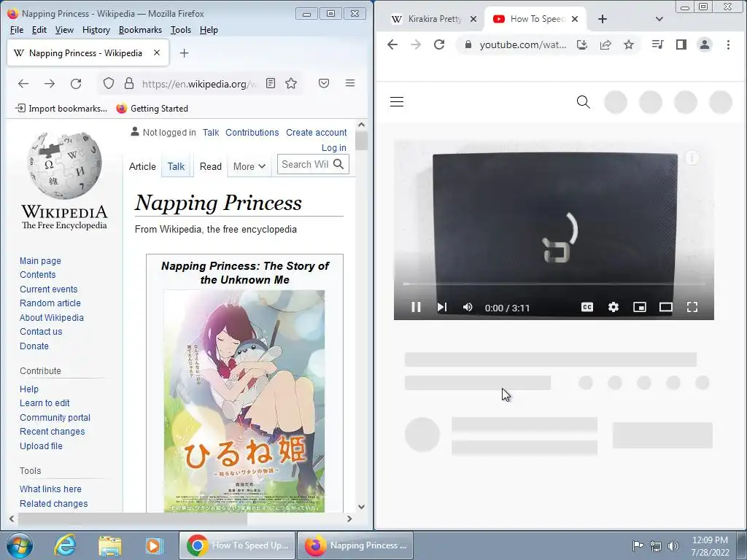Open Chrome three-dot menu
Screen dimensions: 747x560
tap(728, 44)
